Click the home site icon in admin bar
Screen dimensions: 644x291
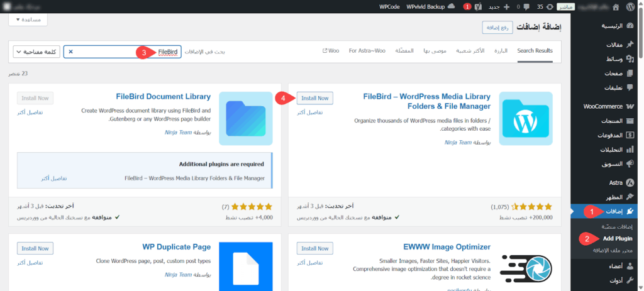[615, 6]
